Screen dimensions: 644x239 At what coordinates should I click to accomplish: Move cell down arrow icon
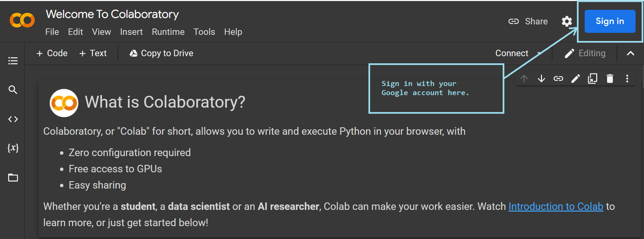541,79
